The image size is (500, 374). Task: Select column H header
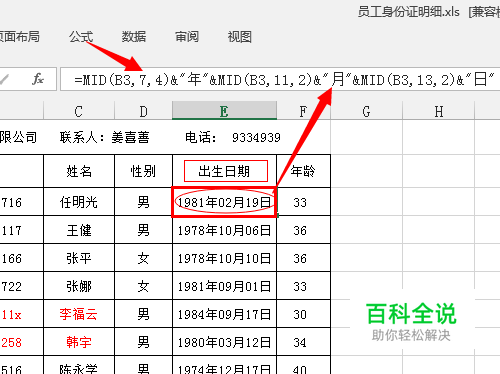tap(439, 111)
